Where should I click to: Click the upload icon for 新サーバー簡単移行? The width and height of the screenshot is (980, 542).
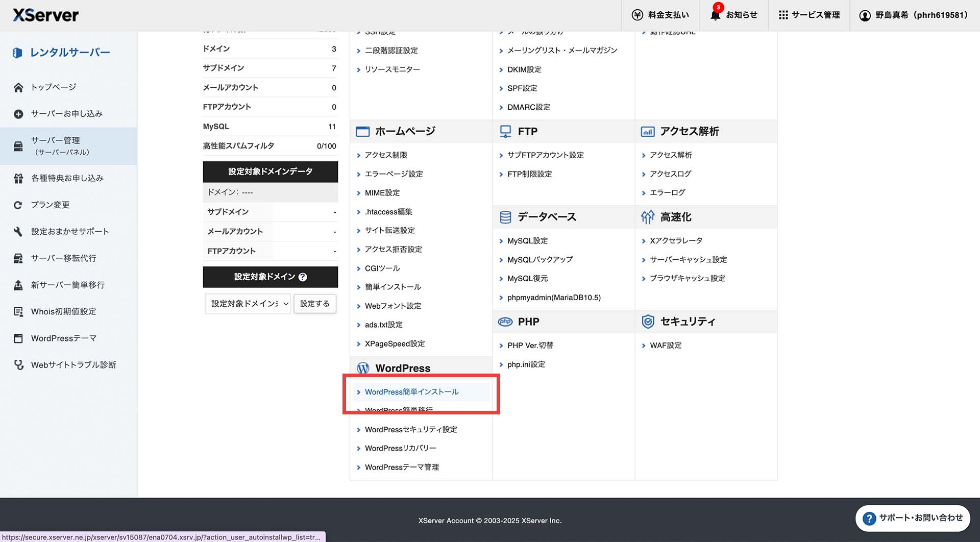click(x=18, y=285)
